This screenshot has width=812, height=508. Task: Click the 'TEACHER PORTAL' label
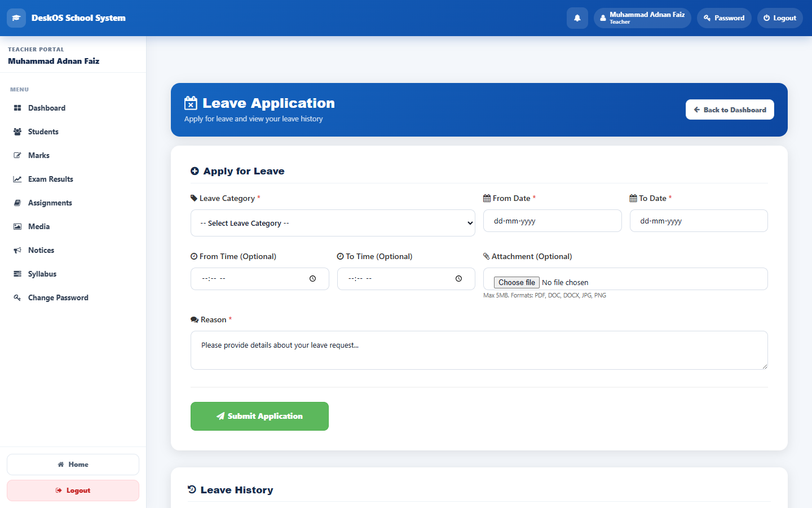click(x=36, y=50)
